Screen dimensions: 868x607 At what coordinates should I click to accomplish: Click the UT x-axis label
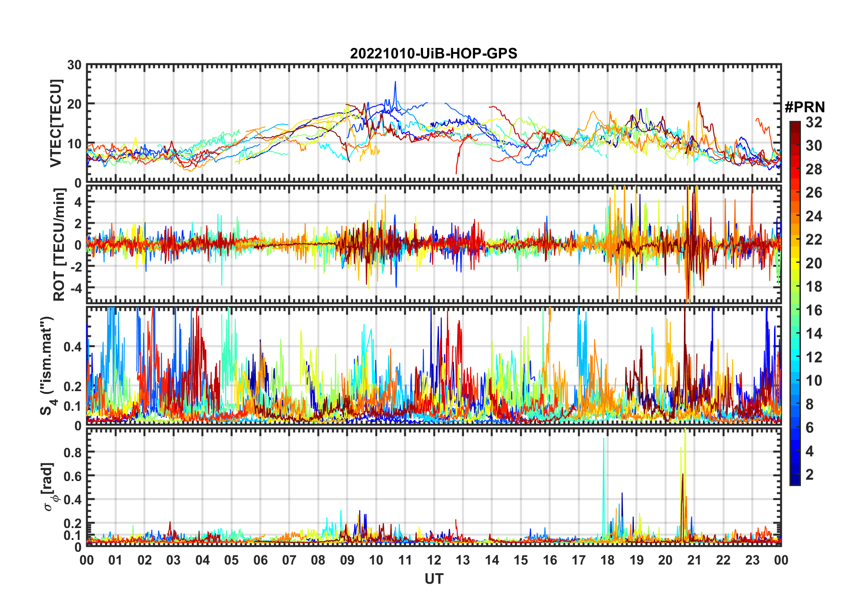pos(434,579)
